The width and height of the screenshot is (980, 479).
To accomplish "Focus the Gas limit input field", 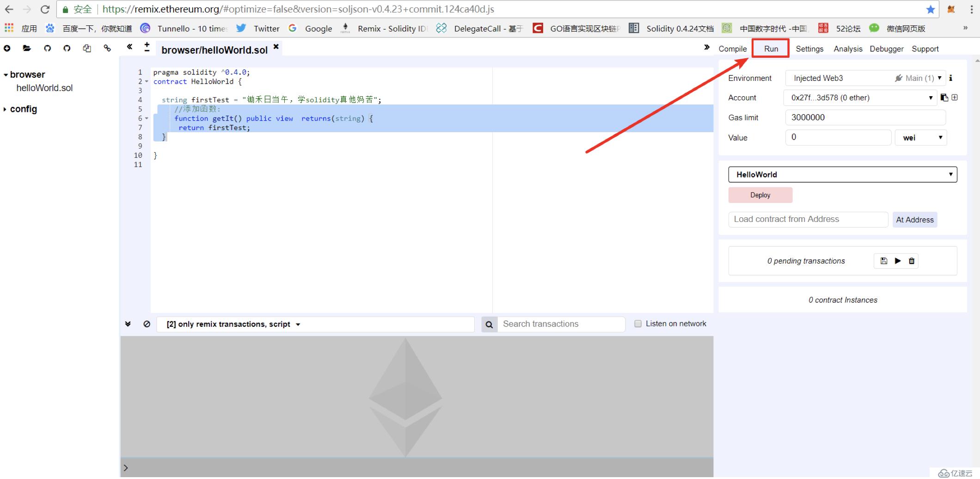I will click(x=865, y=117).
